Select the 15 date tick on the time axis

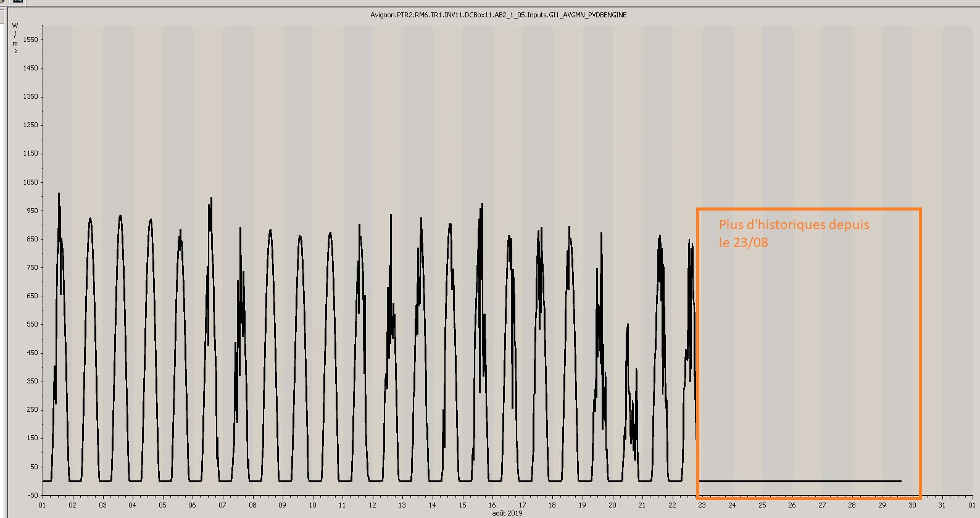(x=462, y=505)
